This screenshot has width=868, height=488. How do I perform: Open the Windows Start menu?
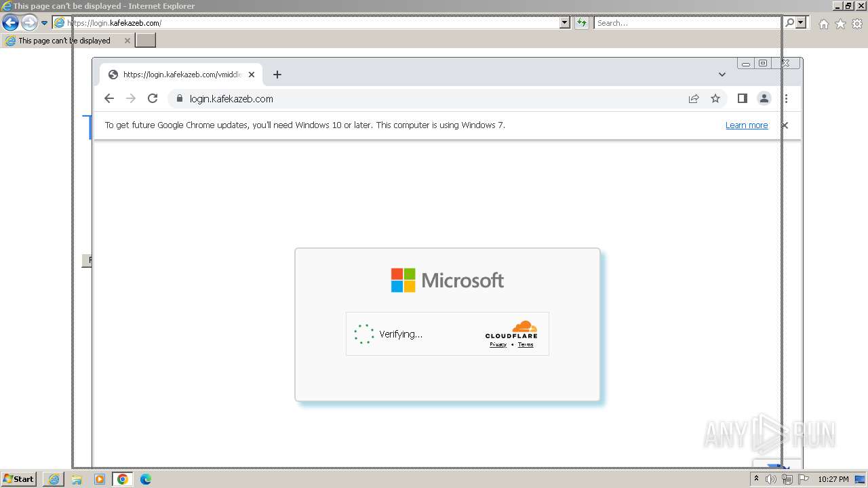(19, 479)
